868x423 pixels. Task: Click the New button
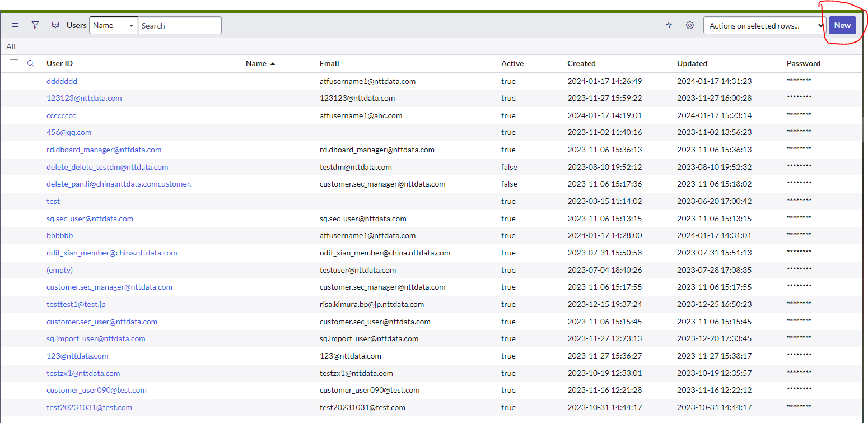coord(842,25)
